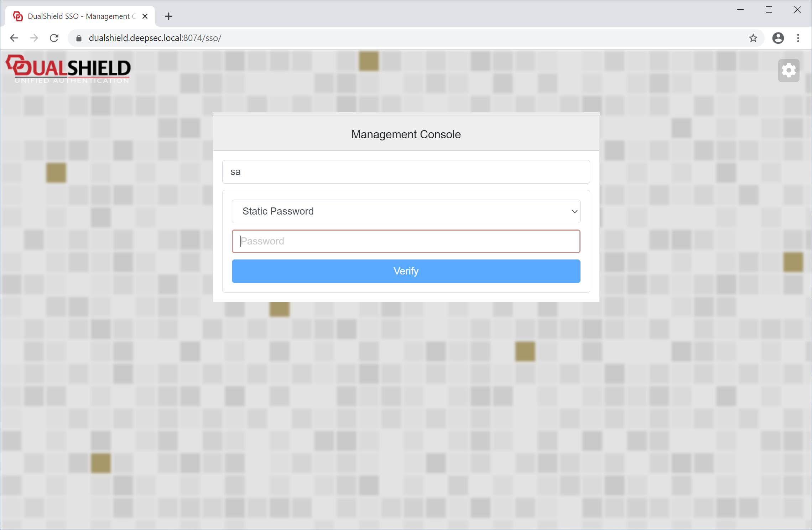Click the address bar URL
The width and height of the screenshot is (812, 530).
pos(155,38)
